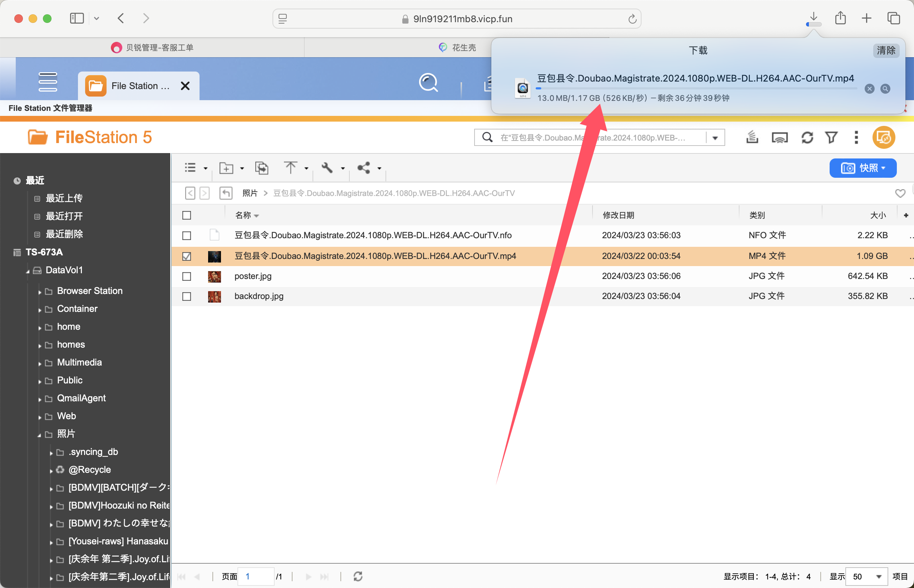Switch to the 贝锐管理-客服工单 tab
914x588 pixels.
point(152,47)
